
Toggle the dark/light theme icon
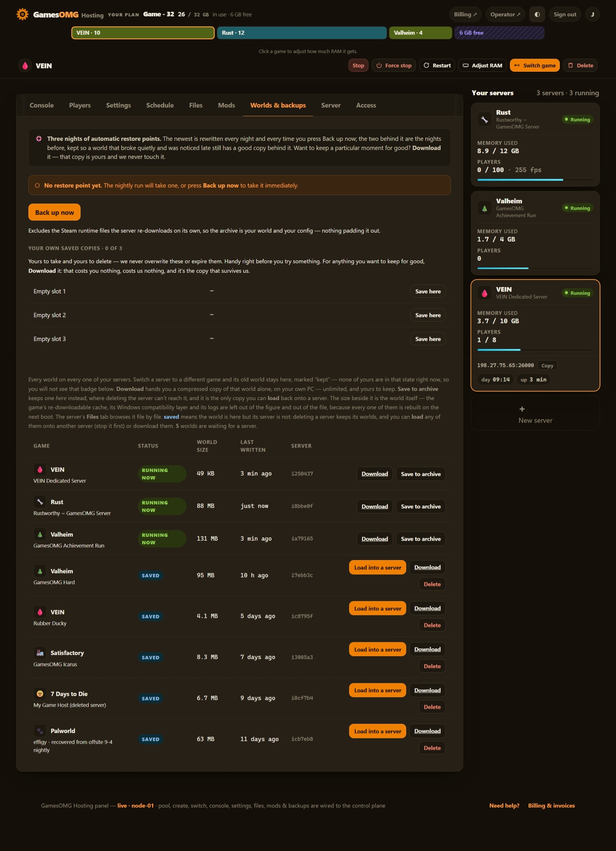[x=537, y=14]
